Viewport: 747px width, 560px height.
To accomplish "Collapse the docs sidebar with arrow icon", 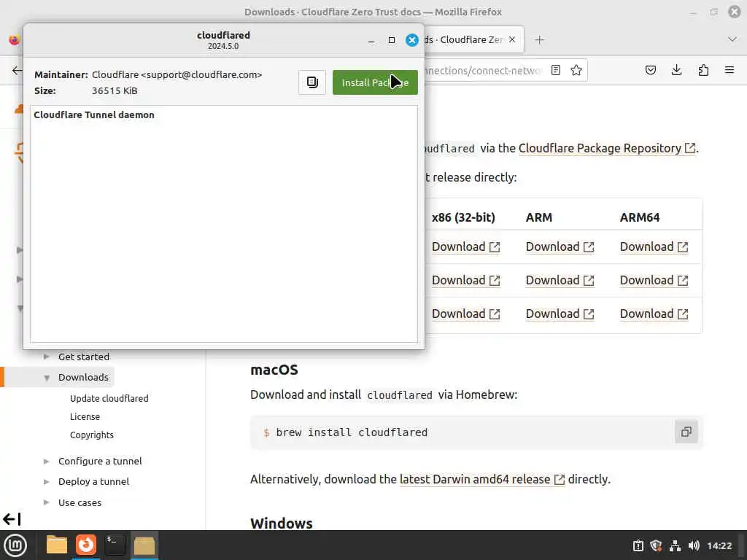I will (x=12, y=518).
